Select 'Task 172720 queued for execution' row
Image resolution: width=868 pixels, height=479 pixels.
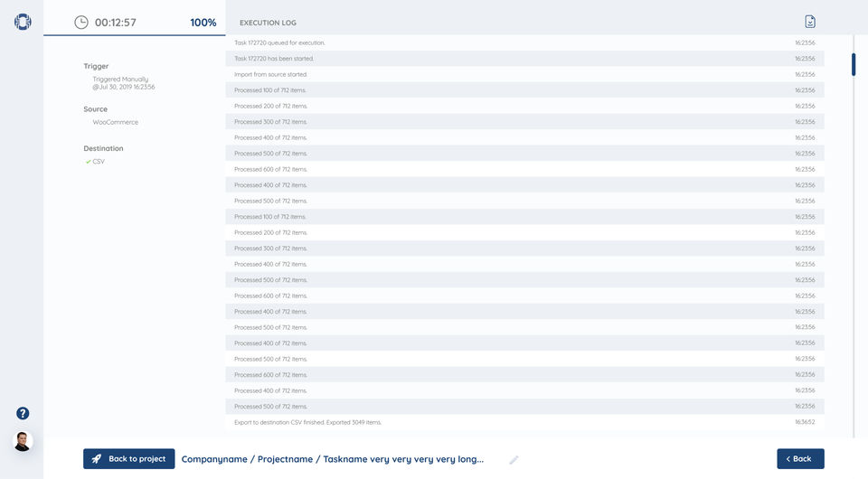click(x=524, y=42)
